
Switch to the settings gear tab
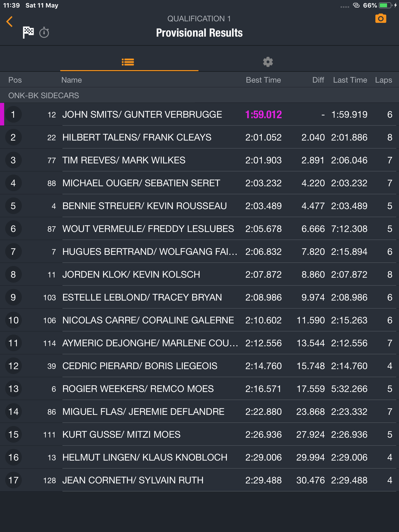[268, 62]
